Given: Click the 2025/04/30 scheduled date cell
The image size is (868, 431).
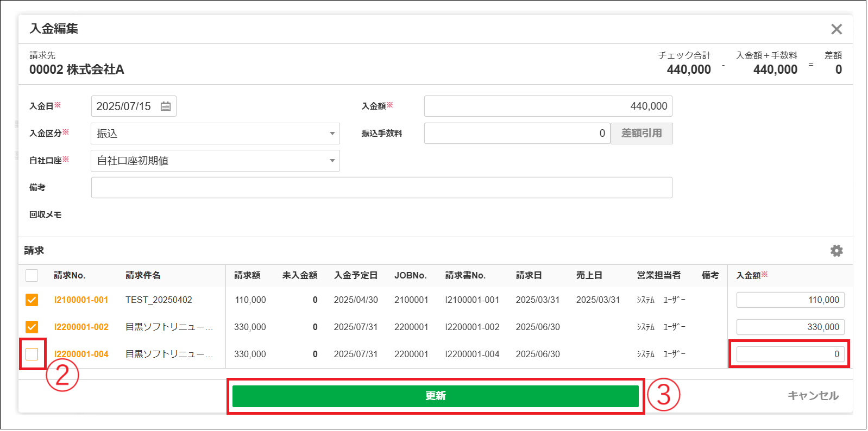Looking at the screenshot, I should pyautogui.click(x=356, y=300).
